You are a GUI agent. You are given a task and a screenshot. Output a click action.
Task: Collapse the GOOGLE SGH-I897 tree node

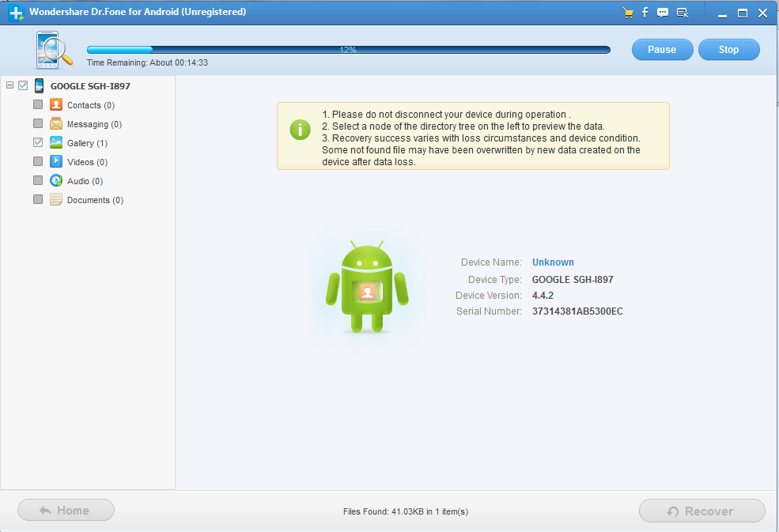point(9,85)
